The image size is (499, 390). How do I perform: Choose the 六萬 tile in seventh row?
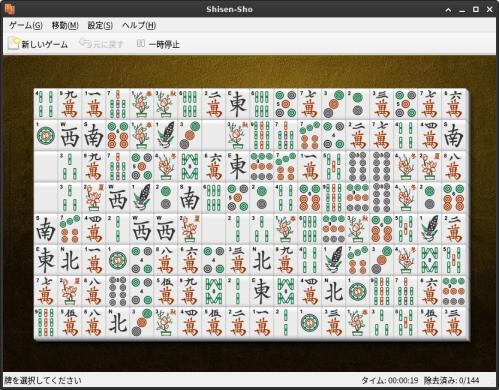coord(430,292)
